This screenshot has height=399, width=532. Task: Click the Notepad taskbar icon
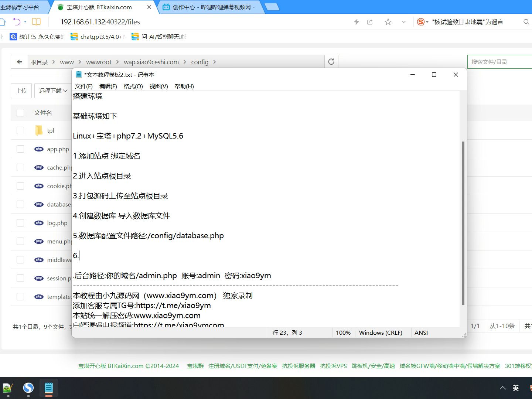pyautogui.click(x=49, y=388)
